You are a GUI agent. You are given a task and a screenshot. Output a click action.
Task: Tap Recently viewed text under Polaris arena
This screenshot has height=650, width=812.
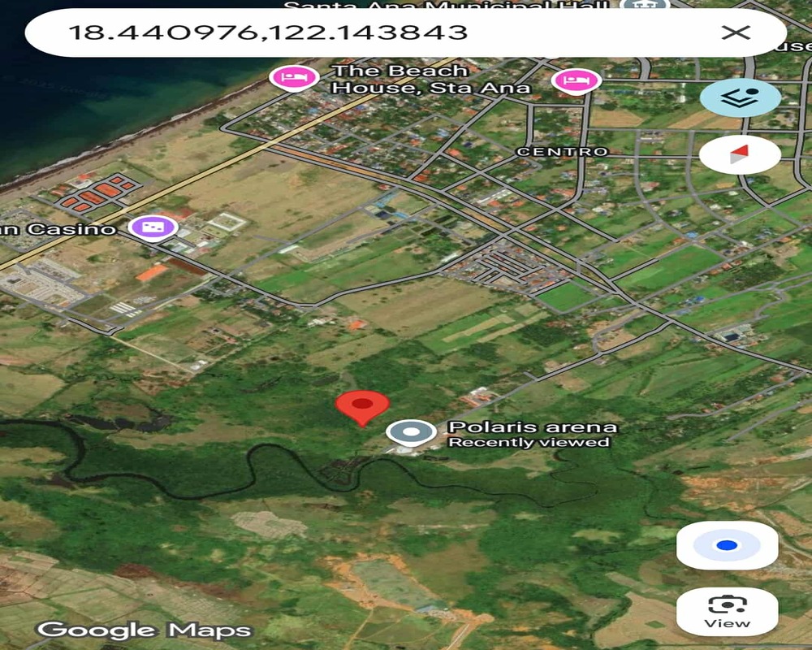529,443
